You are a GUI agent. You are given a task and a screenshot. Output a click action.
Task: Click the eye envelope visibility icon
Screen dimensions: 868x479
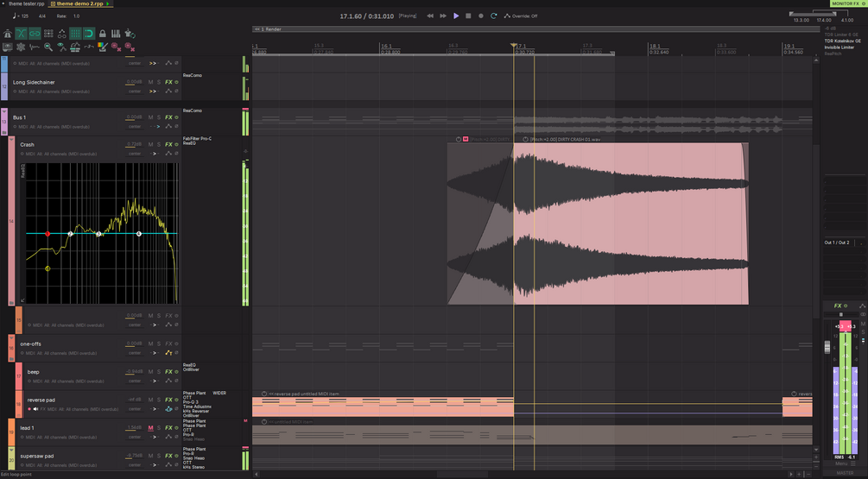pyautogui.click(x=61, y=47)
